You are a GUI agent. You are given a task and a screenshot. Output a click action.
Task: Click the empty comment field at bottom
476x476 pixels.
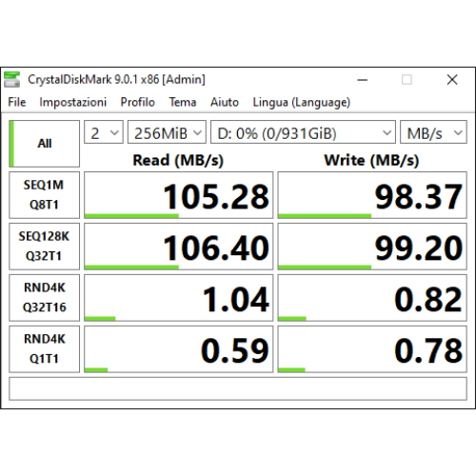[238, 388]
